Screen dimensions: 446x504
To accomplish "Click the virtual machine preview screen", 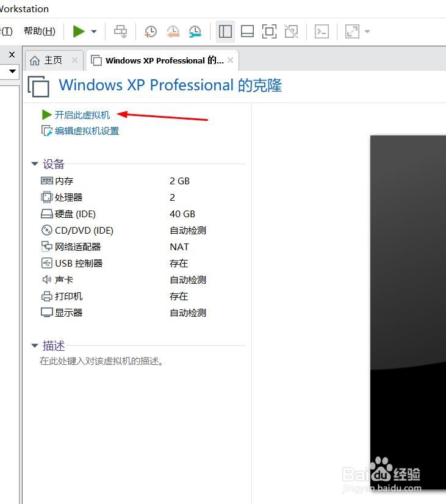I will coord(408,312).
